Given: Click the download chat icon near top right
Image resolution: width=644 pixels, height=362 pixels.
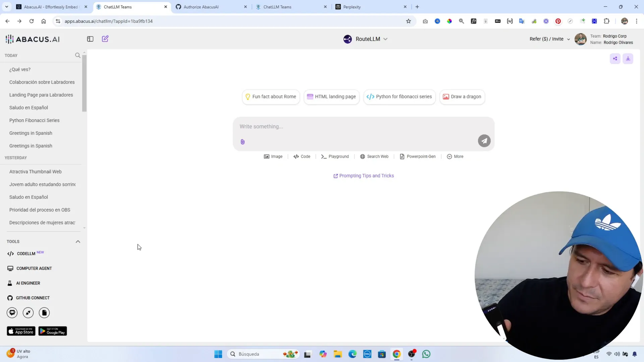Looking at the screenshot, I should coord(627,58).
